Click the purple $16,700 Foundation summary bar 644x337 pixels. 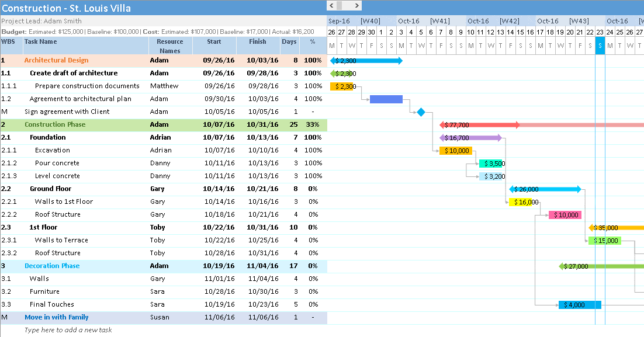[470, 138]
